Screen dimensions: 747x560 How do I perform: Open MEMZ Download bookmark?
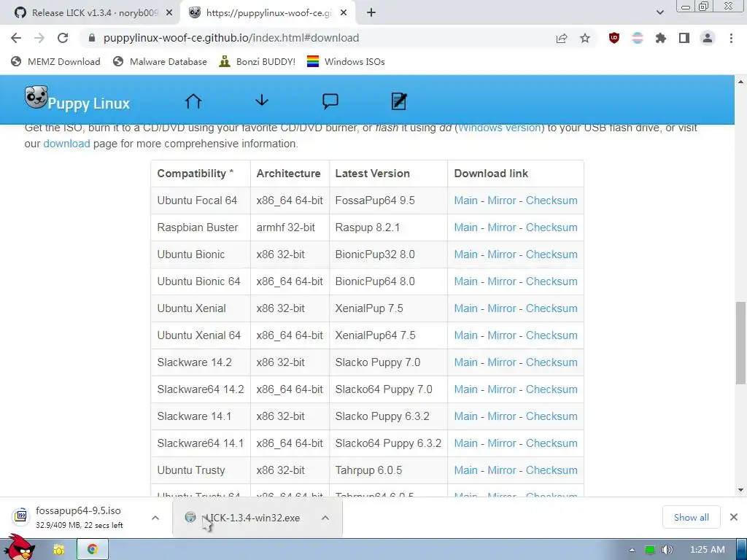tap(55, 61)
